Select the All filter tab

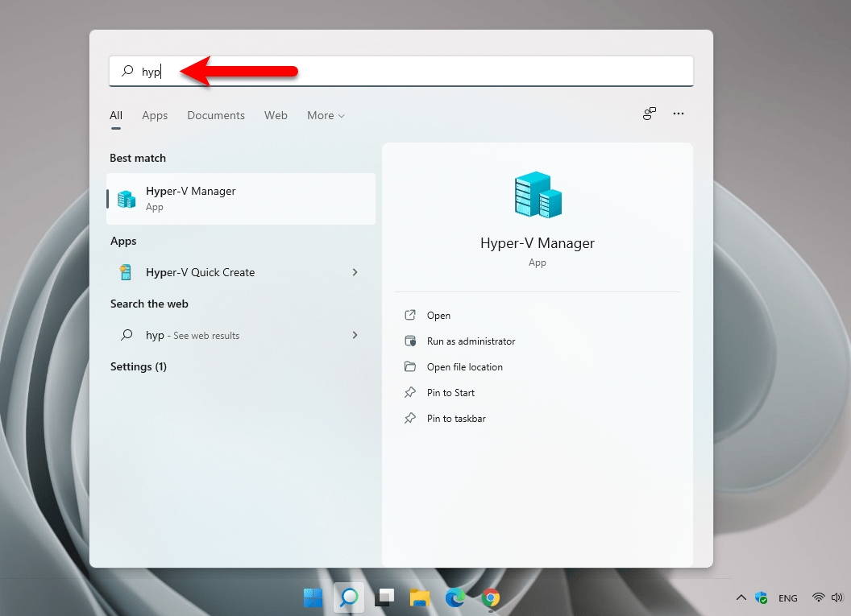point(115,115)
